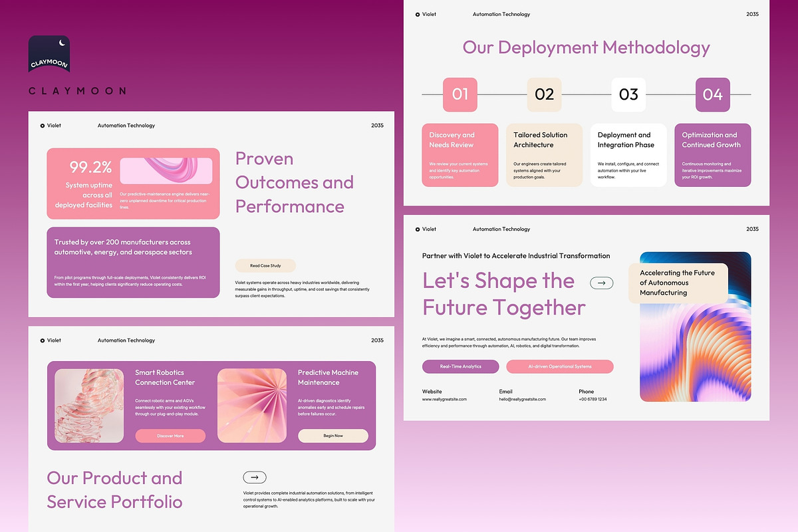Click the arrow button beside Let's Shape the Future
The height and width of the screenshot is (532, 798).
602,283
